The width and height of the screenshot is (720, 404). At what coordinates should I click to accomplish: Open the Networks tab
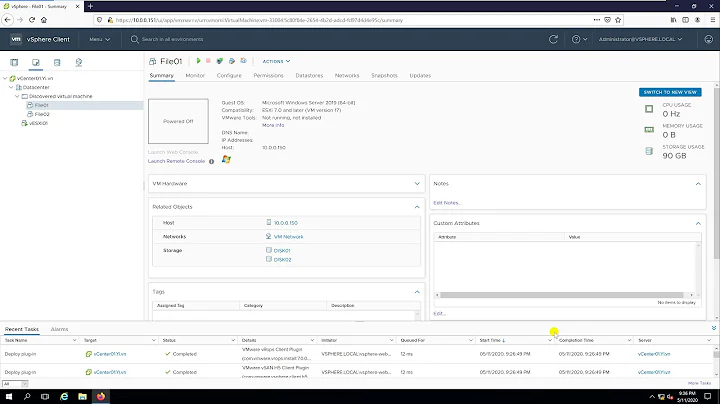point(347,75)
